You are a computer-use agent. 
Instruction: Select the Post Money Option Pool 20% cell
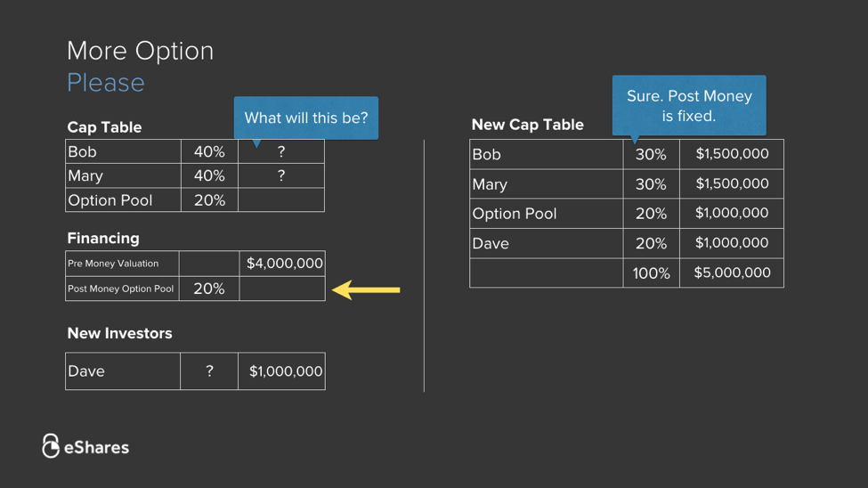pyautogui.click(x=209, y=289)
